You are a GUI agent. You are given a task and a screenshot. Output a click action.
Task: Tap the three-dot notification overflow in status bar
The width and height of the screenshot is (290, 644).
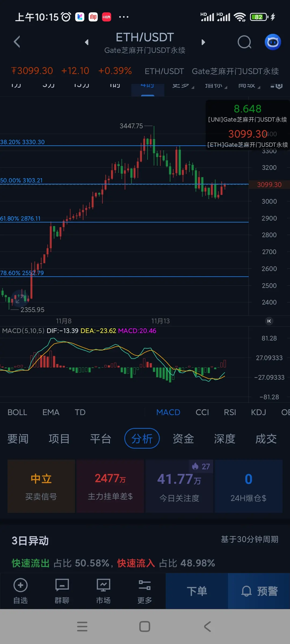124,17
